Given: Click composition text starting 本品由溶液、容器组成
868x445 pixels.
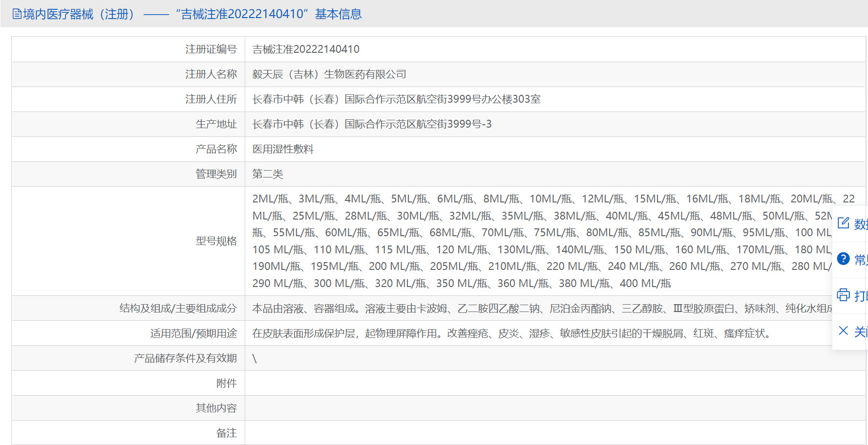Looking at the screenshot, I should click(542, 309).
